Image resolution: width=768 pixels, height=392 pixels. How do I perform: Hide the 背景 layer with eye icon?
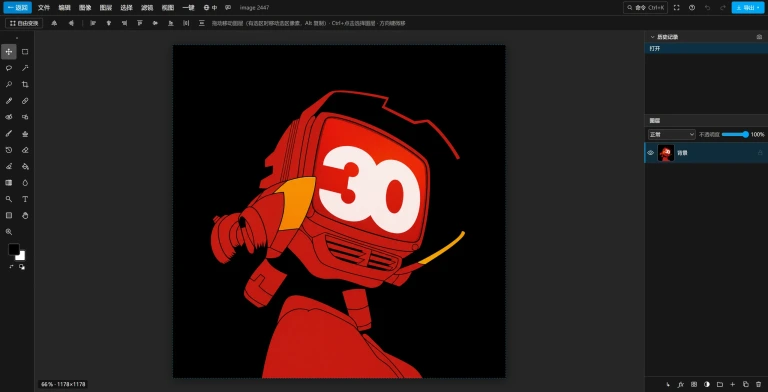click(650, 153)
